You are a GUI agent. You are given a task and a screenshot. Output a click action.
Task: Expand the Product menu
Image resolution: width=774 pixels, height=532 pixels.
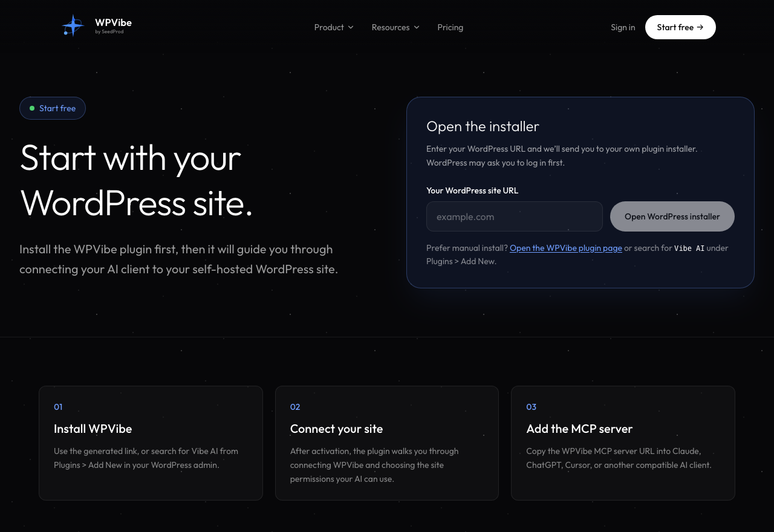click(334, 27)
